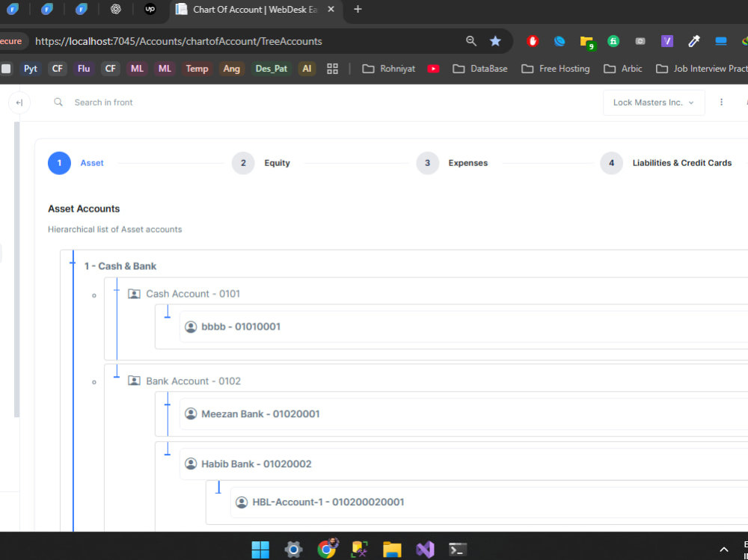The height and width of the screenshot is (560, 748).
Task: Click the Asset Accounts heading
Action: point(84,209)
